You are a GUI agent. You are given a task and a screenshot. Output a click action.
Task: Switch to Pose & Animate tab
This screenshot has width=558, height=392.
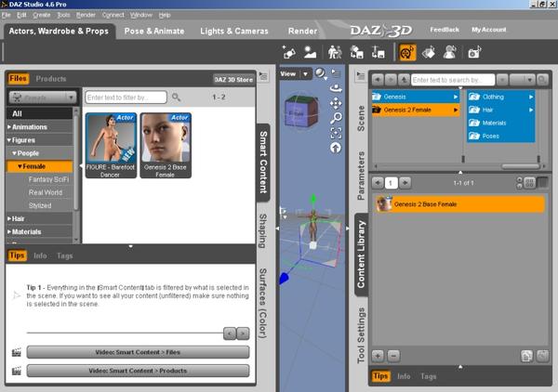pyautogui.click(x=154, y=31)
